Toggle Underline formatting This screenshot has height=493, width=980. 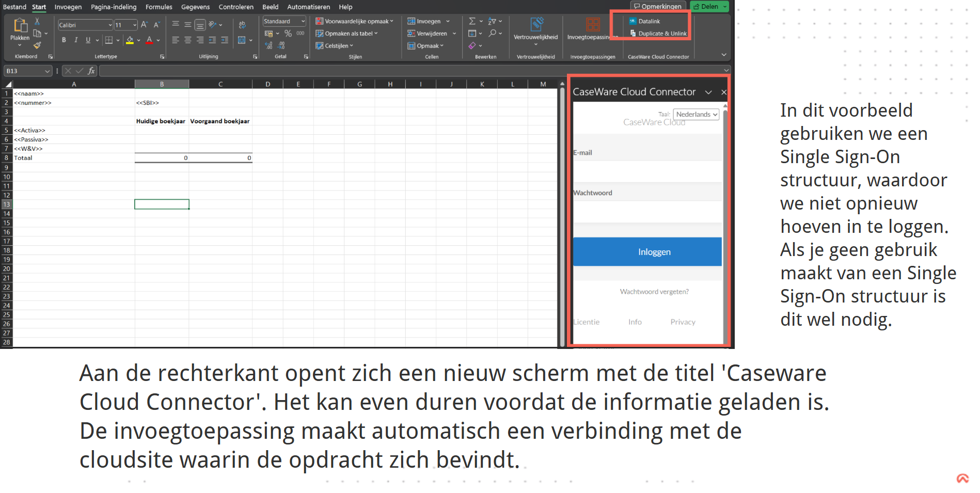[x=88, y=40]
